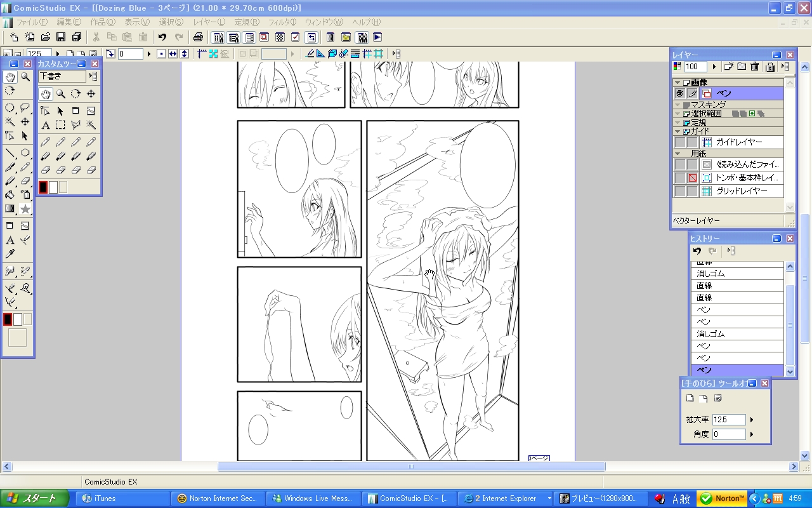Open Windows Live Messenger from the taskbar
This screenshot has height=508, width=812.
coord(315,498)
